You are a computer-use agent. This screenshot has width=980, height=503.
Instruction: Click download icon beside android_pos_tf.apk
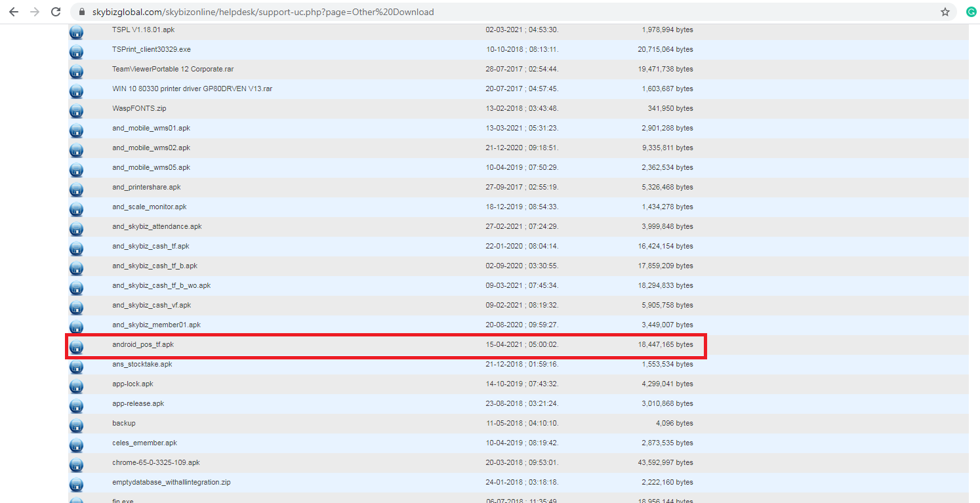(76, 346)
